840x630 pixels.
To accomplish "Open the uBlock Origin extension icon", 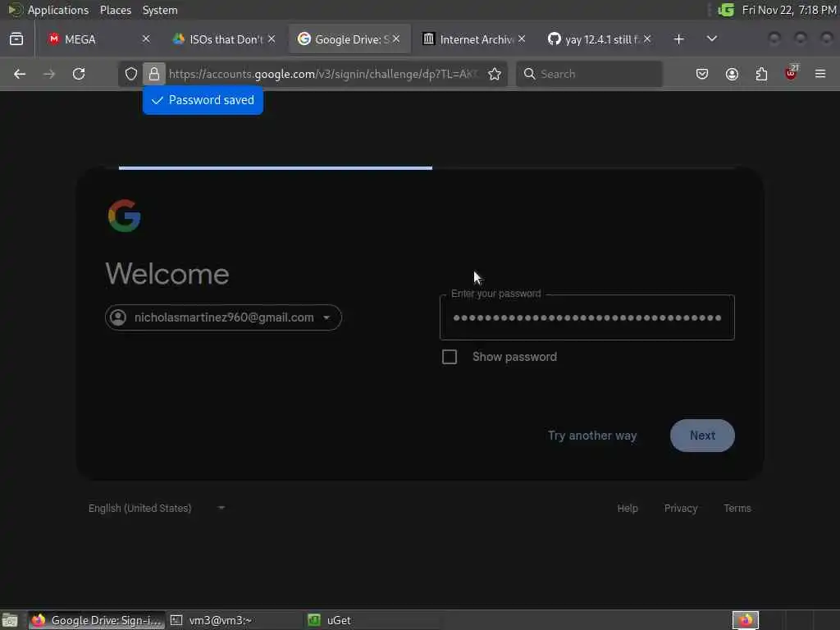I will point(792,73).
